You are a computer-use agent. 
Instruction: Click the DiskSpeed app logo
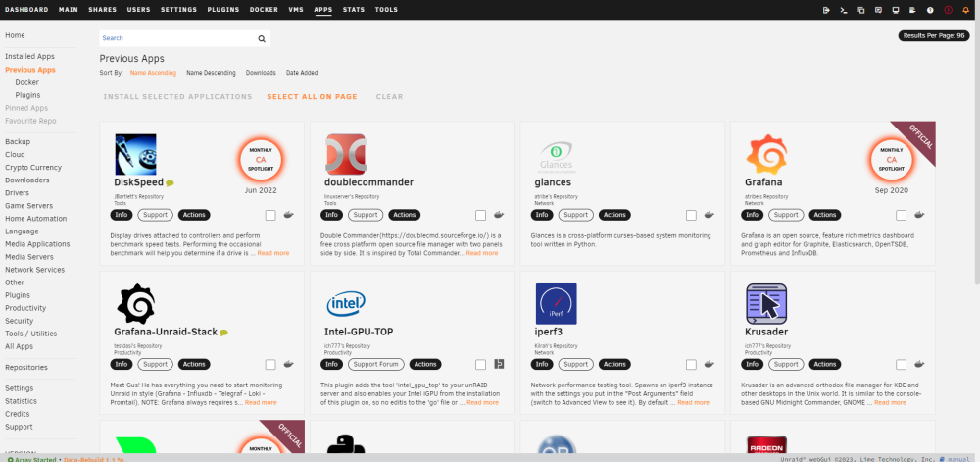tap(135, 154)
